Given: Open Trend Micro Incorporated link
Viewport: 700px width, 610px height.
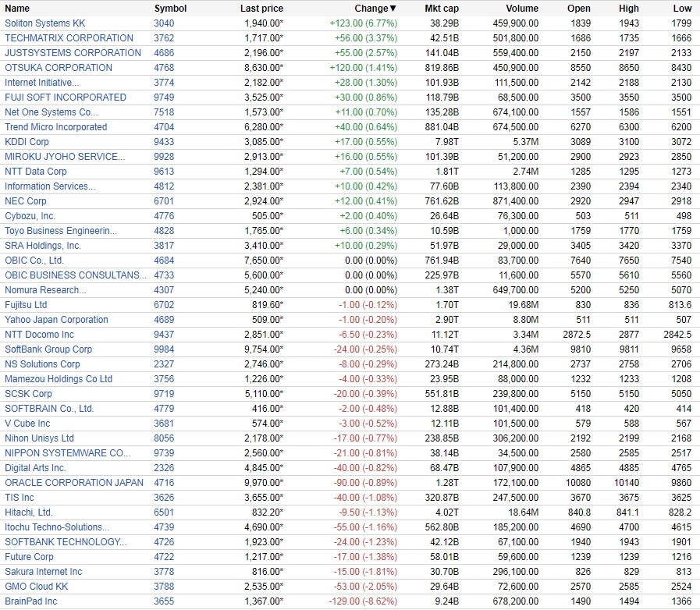Looking at the screenshot, I should click(56, 126).
